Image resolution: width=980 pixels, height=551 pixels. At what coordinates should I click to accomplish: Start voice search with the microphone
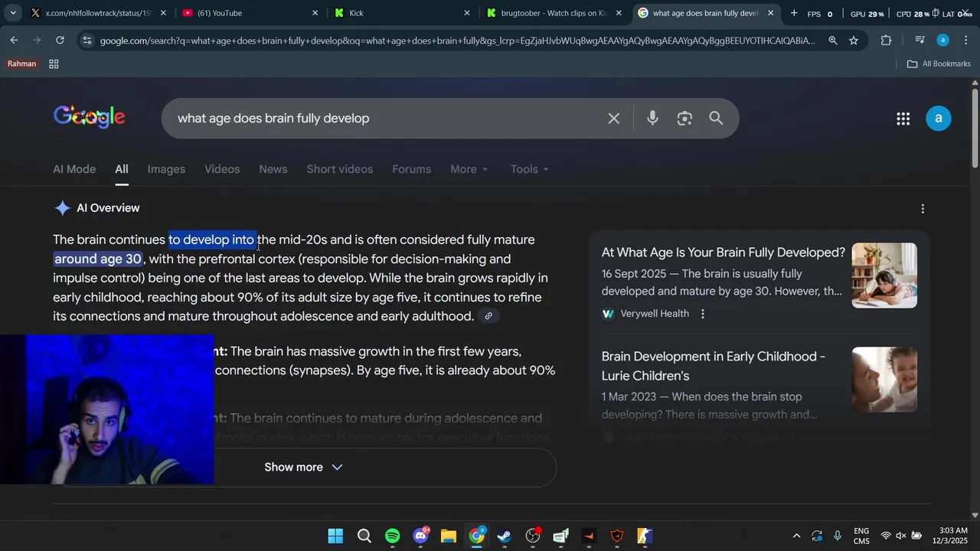[x=652, y=119]
